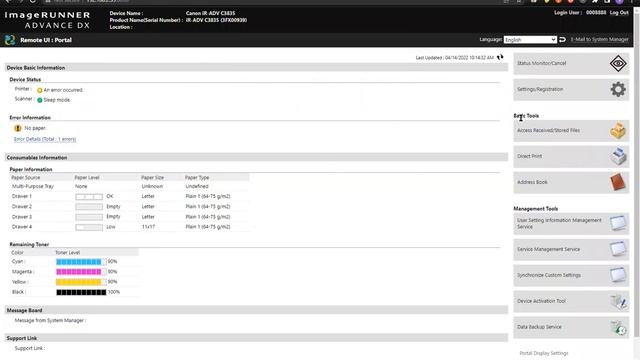Click the browser reload button
Image resolution: width=640 pixels, height=360 pixels.
[33, 1]
